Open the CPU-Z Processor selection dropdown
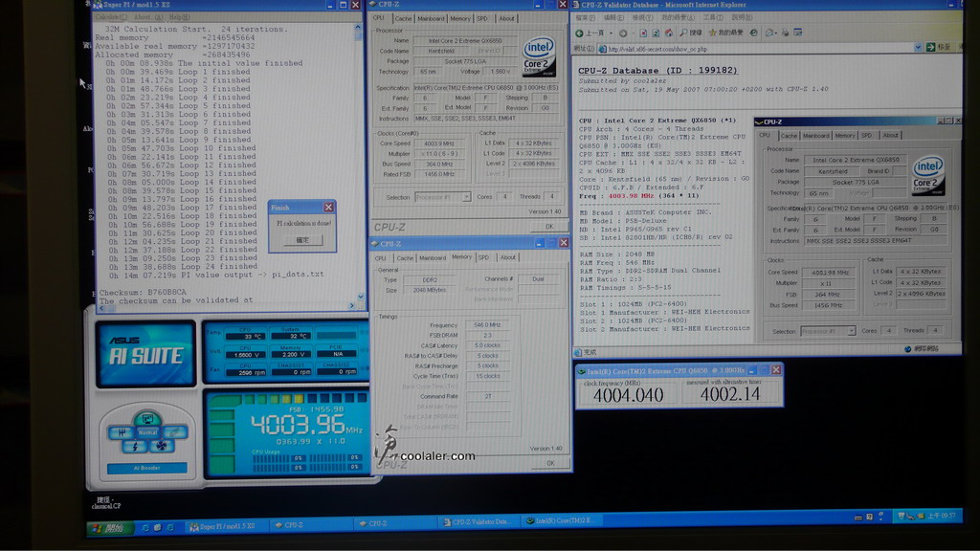This screenshot has height=551, width=980. tap(466, 197)
